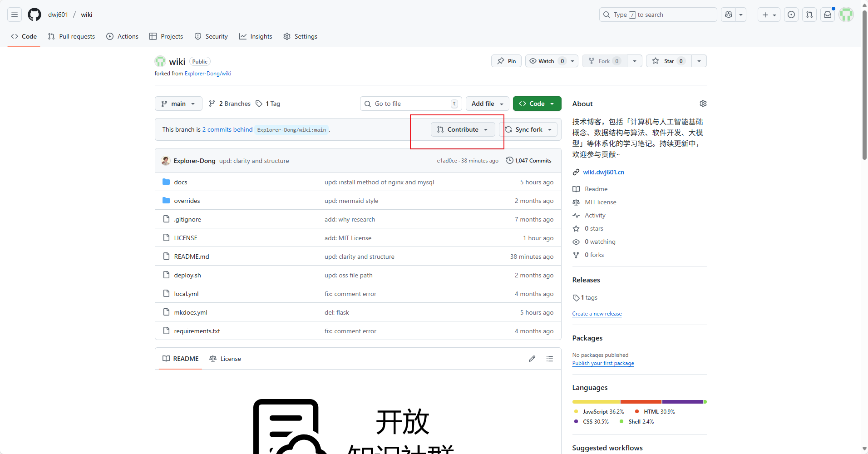Expand the Sync fork dropdown
Screen dimensions: 868x454
(x=529, y=129)
